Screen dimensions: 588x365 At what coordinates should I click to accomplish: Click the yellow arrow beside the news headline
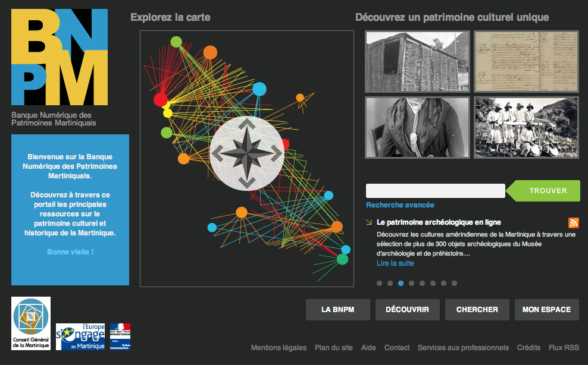(x=368, y=222)
